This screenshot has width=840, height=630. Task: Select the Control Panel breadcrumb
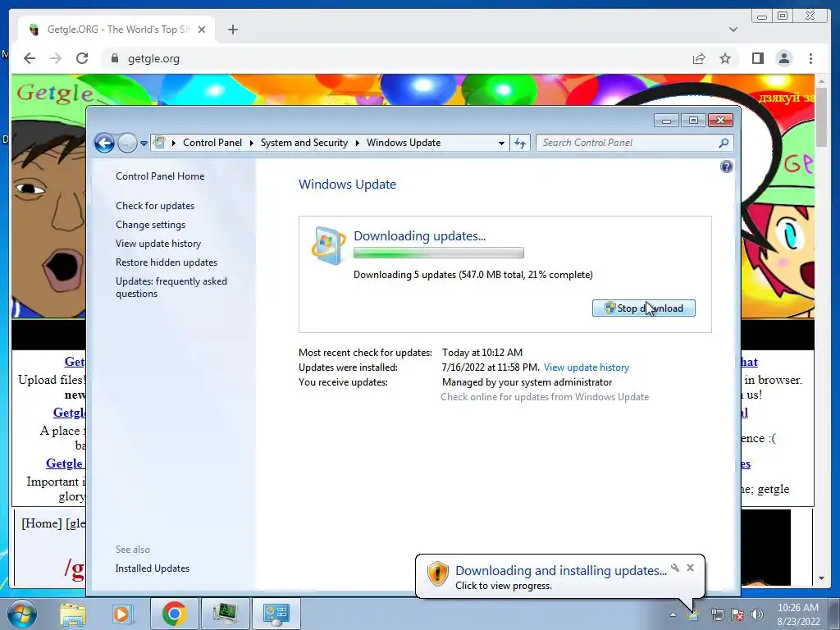[x=212, y=143]
